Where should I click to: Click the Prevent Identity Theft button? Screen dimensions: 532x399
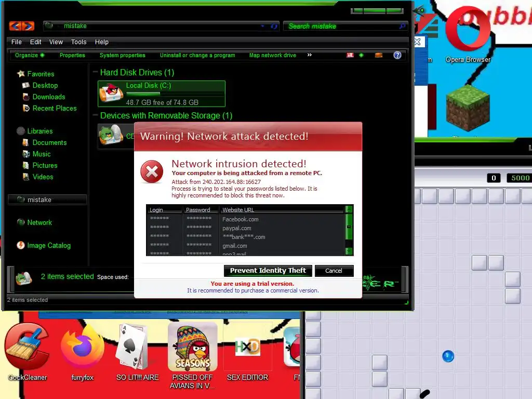coord(268,270)
